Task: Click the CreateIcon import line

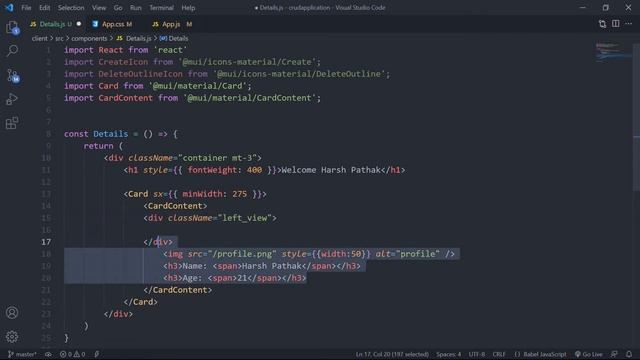Action: coord(192,62)
